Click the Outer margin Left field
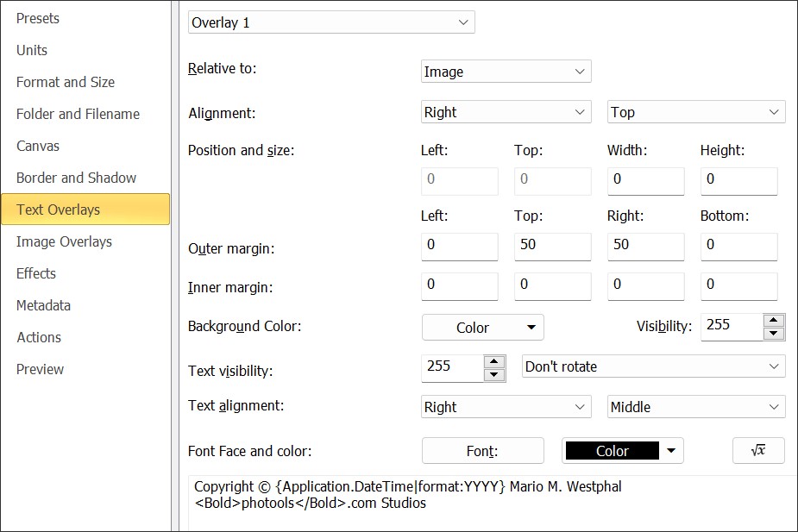This screenshot has height=532, width=798. click(460, 247)
